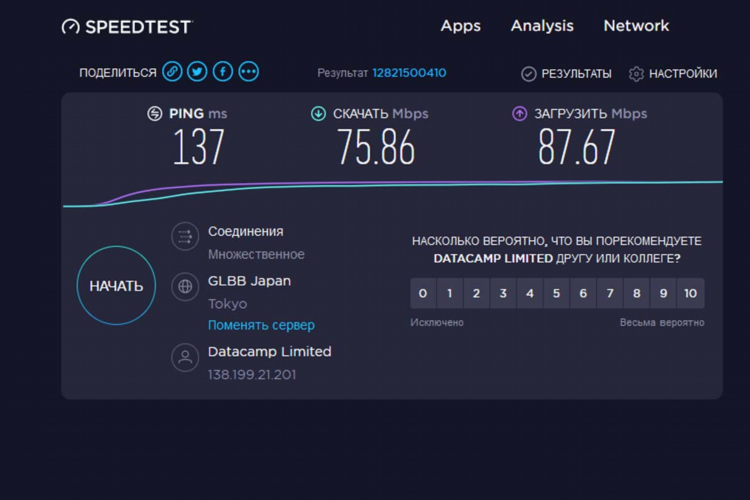Open the Apps menu
The height and width of the screenshot is (500, 750).
coord(461,26)
